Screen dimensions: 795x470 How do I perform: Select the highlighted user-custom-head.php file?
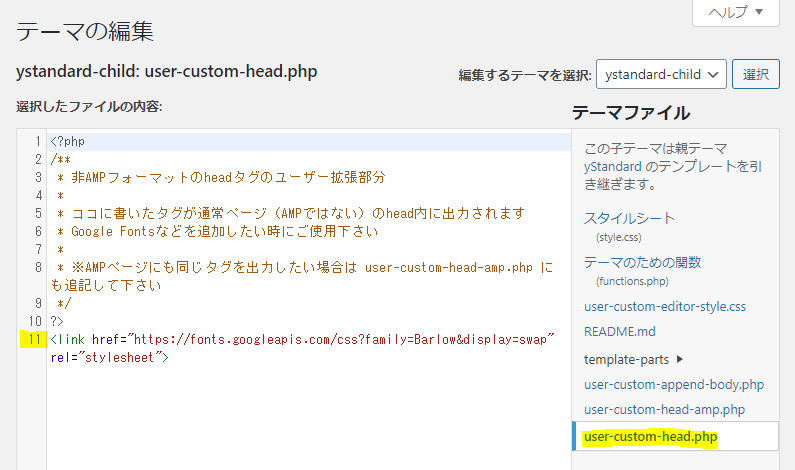pos(651,437)
